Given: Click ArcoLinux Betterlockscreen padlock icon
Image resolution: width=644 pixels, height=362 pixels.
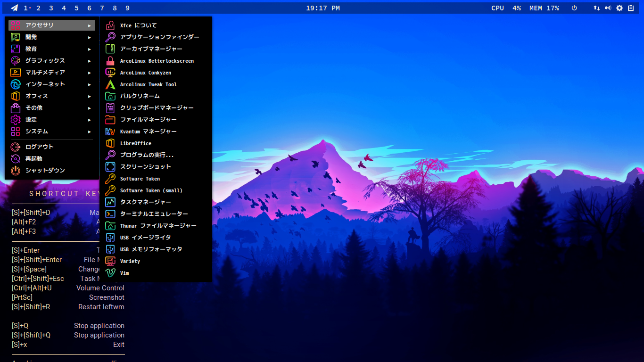Looking at the screenshot, I should [110, 61].
